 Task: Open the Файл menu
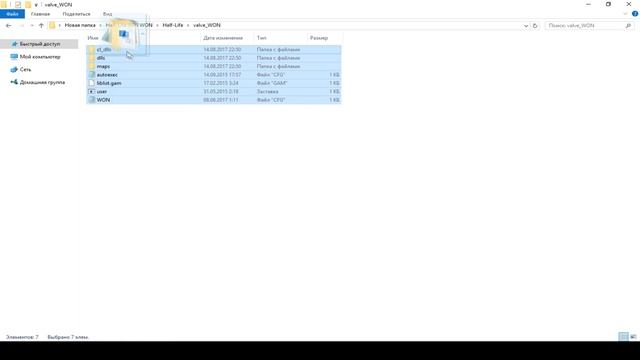[12, 14]
